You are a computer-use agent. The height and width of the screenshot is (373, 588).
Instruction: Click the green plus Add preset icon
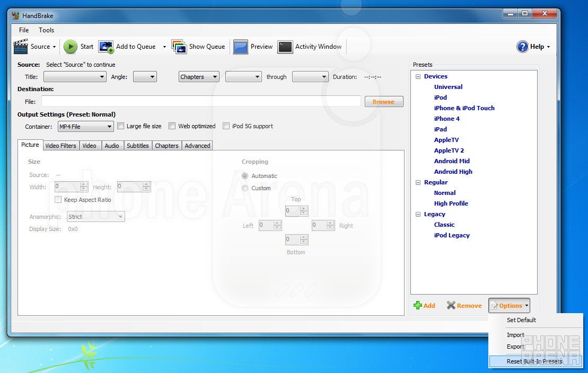pos(417,305)
